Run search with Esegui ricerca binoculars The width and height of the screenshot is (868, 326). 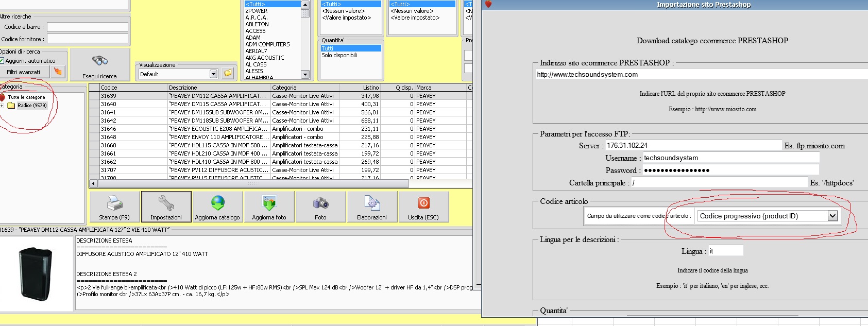[99, 65]
